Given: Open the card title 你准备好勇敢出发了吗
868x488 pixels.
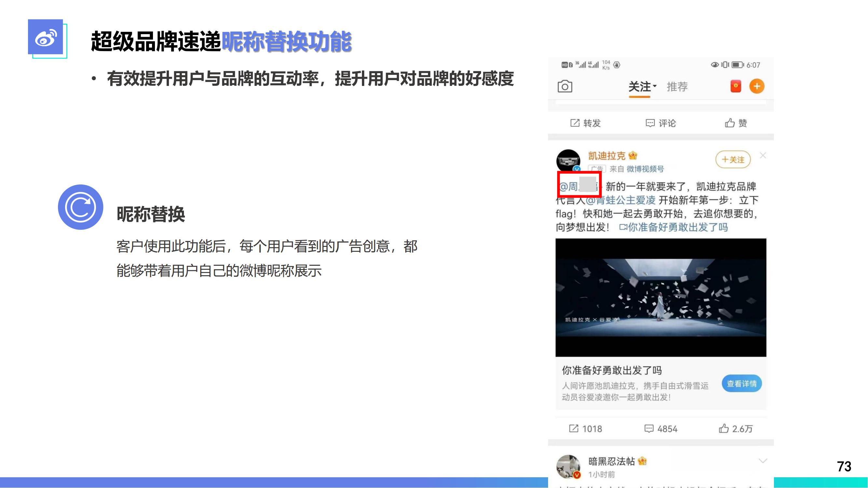Looking at the screenshot, I should (x=612, y=371).
